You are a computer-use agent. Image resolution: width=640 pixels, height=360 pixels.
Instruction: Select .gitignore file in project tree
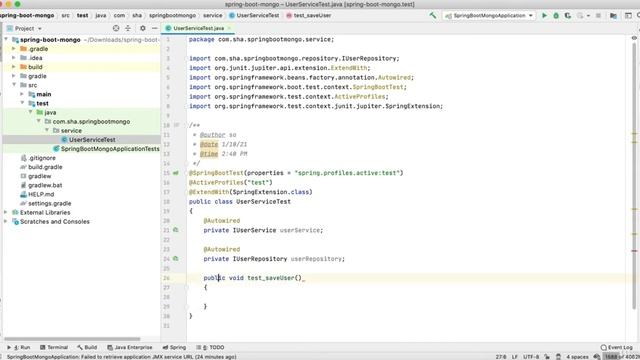pyautogui.click(x=42, y=158)
